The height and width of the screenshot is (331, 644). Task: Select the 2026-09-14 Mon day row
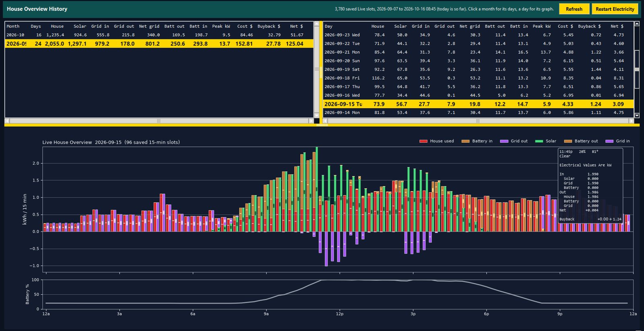pos(479,113)
